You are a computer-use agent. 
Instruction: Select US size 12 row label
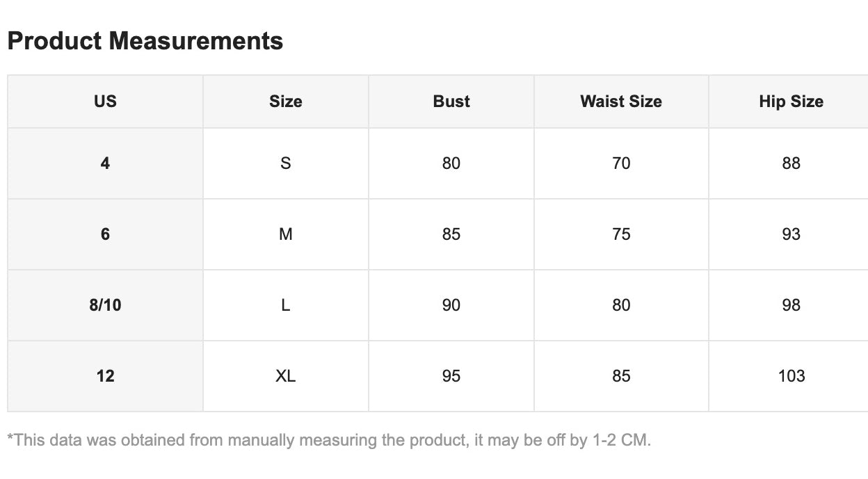pos(105,376)
